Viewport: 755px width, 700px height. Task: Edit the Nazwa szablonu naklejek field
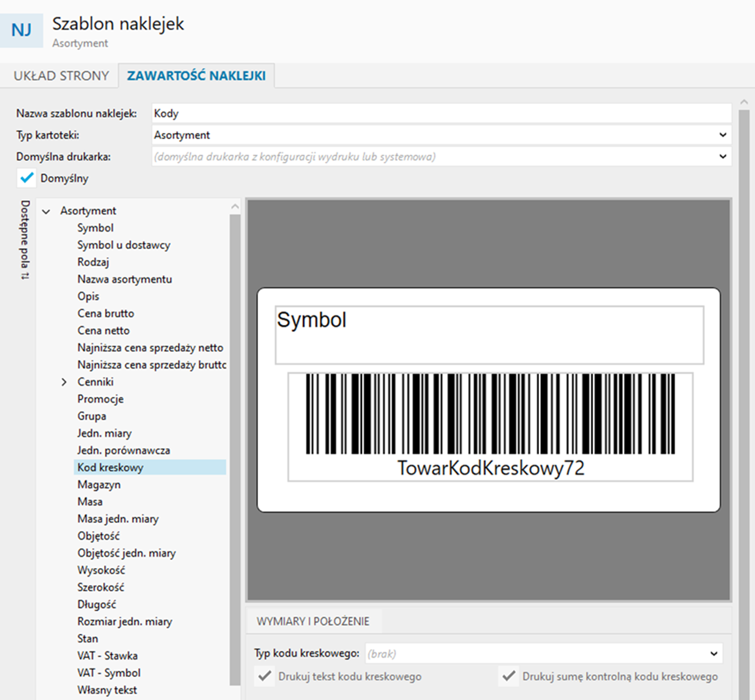tap(441, 114)
